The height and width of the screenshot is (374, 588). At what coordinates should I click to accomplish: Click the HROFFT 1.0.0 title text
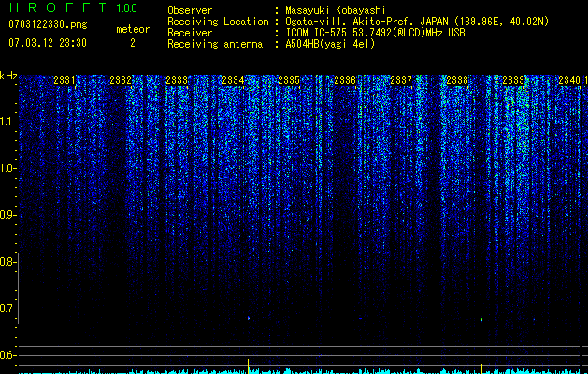coord(73,7)
